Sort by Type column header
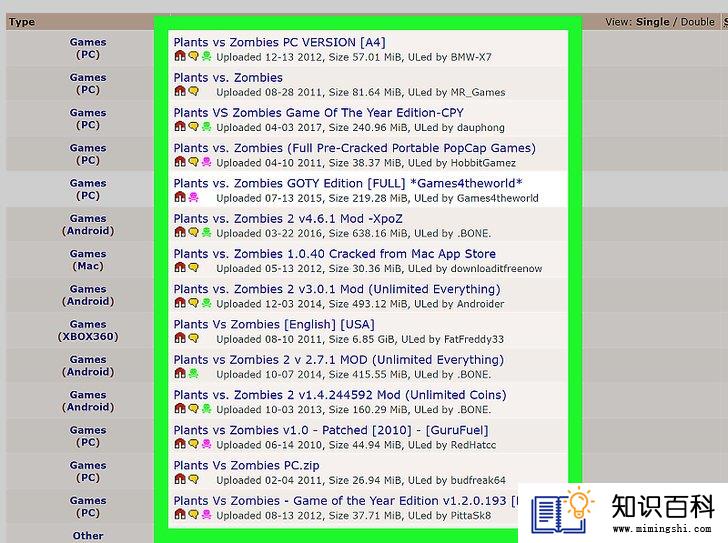The image size is (728, 543). pos(22,22)
